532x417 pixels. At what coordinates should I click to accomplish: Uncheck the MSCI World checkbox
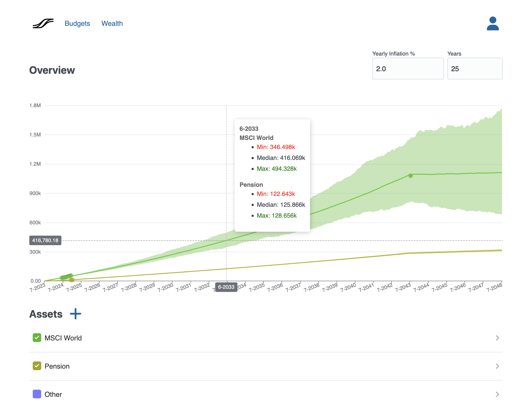pyautogui.click(x=37, y=338)
